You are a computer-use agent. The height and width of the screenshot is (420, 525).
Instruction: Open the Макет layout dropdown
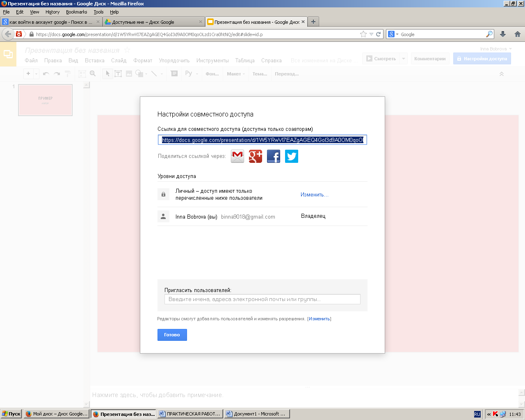pyautogui.click(x=236, y=74)
